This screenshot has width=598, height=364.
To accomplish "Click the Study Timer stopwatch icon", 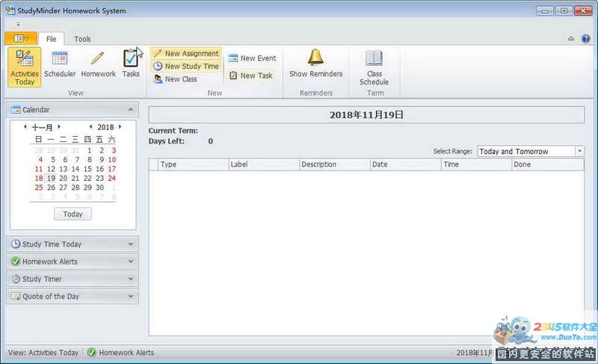I will pyautogui.click(x=15, y=279).
